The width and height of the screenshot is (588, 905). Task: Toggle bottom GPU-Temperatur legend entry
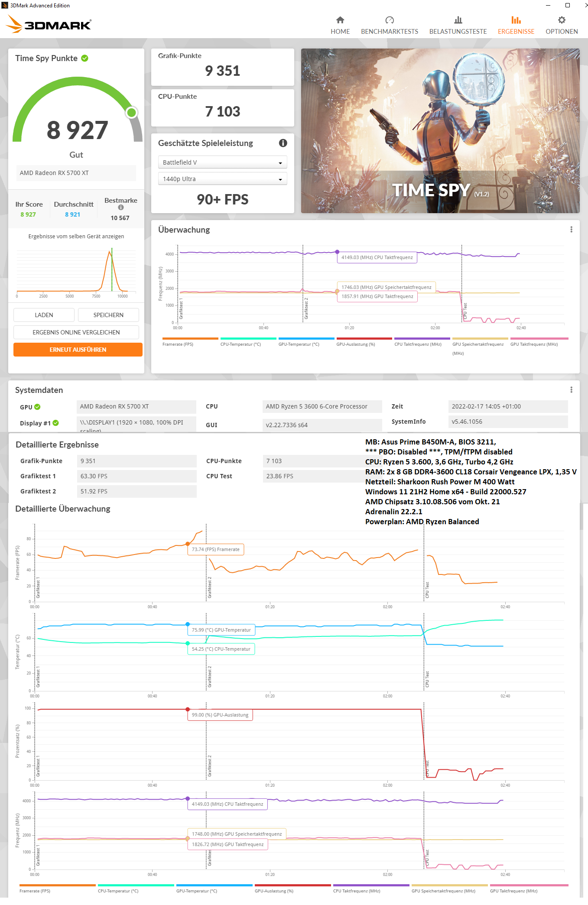[x=214, y=889]
